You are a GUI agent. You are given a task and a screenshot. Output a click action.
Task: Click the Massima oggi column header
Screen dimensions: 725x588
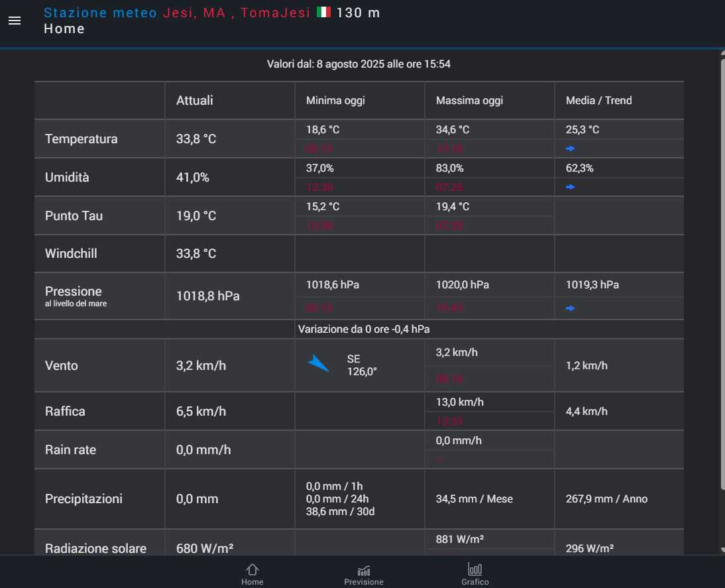(x=469, y=100)
